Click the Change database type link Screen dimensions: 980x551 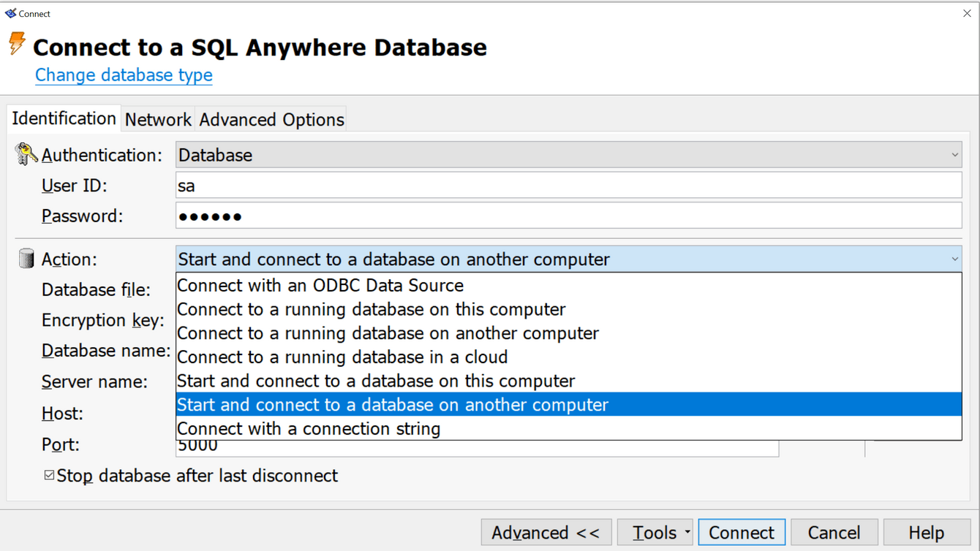(x=124, y=75)
